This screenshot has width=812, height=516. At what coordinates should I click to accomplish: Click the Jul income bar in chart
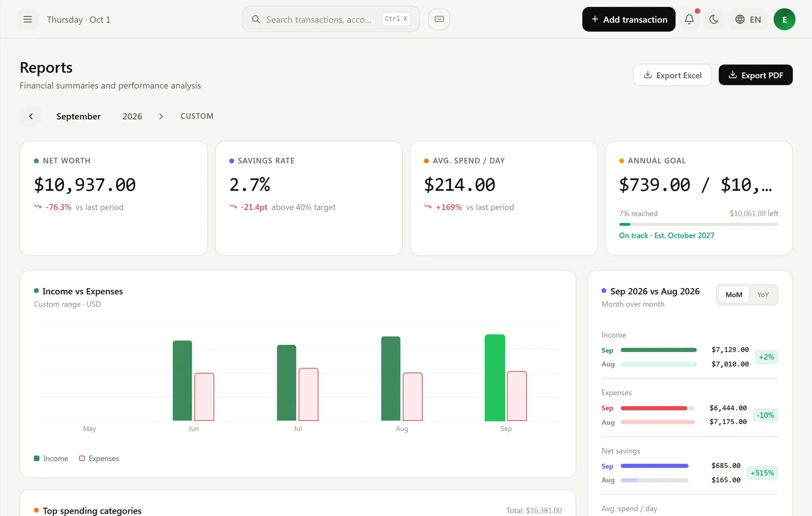287,383
